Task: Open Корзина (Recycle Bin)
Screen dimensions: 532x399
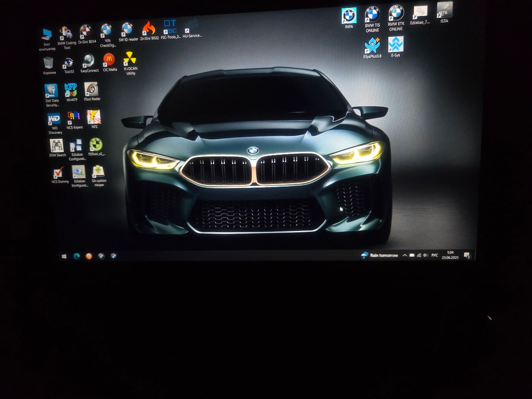Action: point(48,62)
